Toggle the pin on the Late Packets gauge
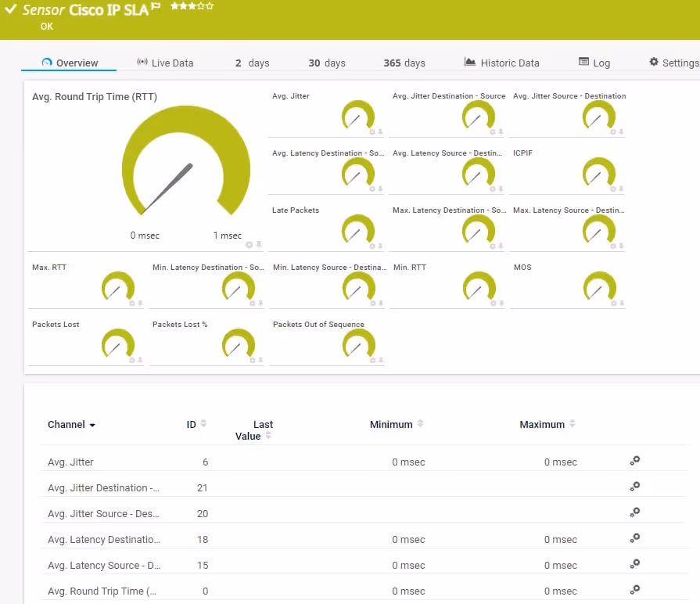This screenshot has width=700, height=604. coord(380,246)
